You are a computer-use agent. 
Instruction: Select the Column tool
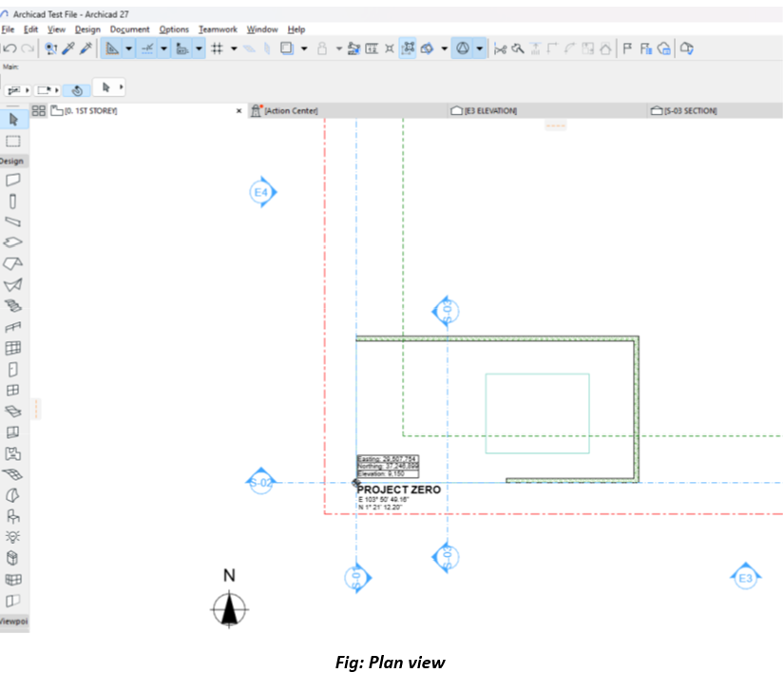tap(13, 202)
